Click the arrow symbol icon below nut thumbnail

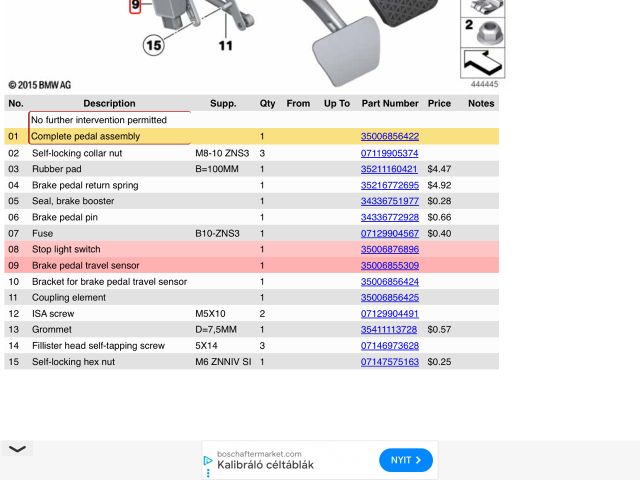(483, 65)
